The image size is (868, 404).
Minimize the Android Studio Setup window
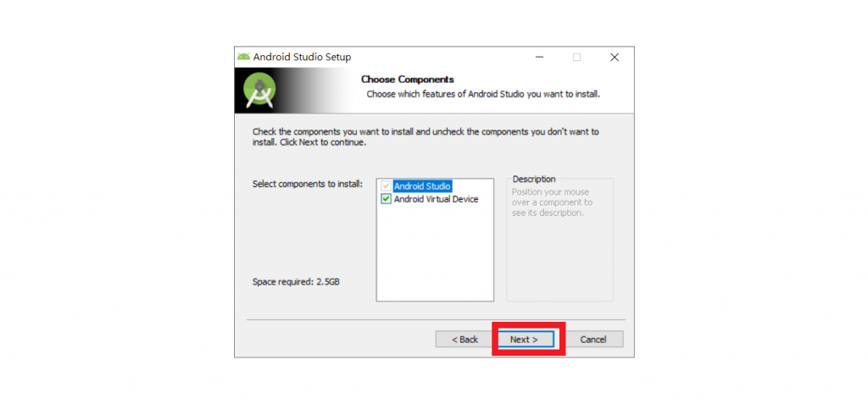(539, 57)
